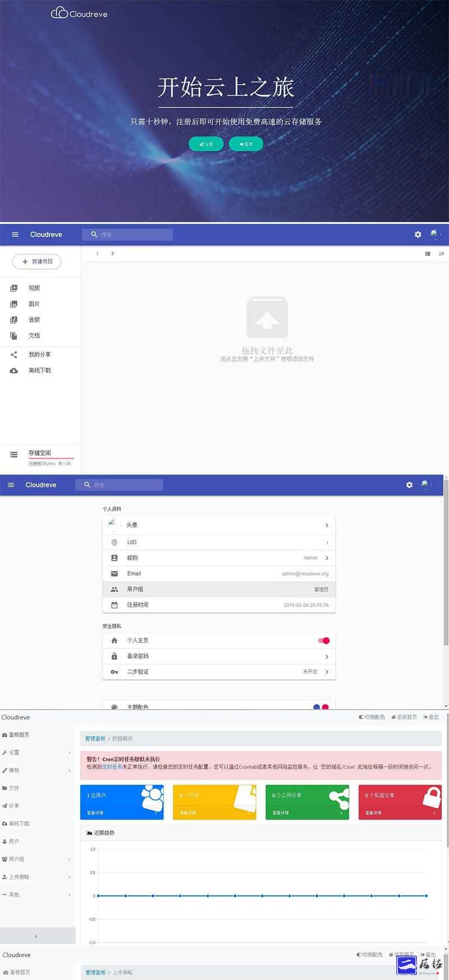Click the key icon in the 二步验证 row
This screenshot has width=449, height=980.
click(114, 672)
